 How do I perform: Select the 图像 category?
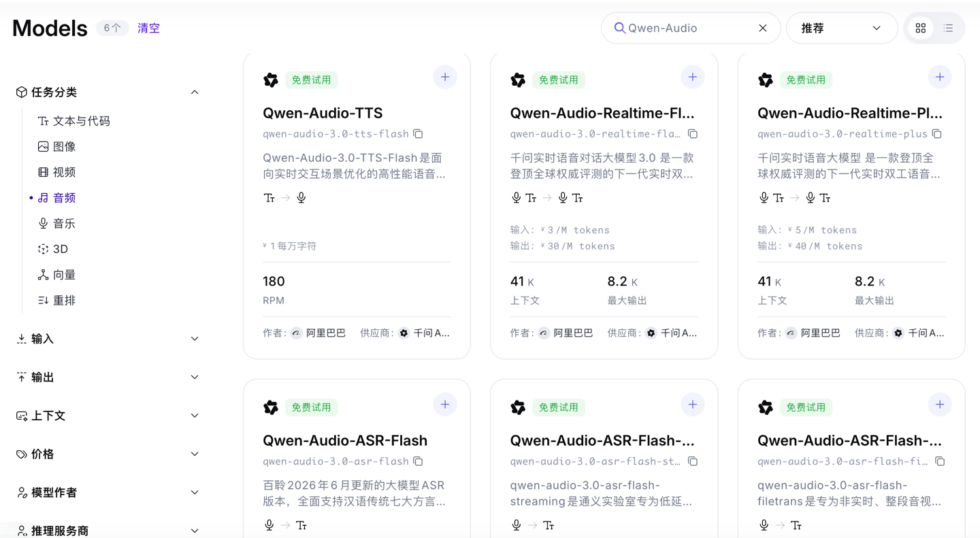(57, 146)
